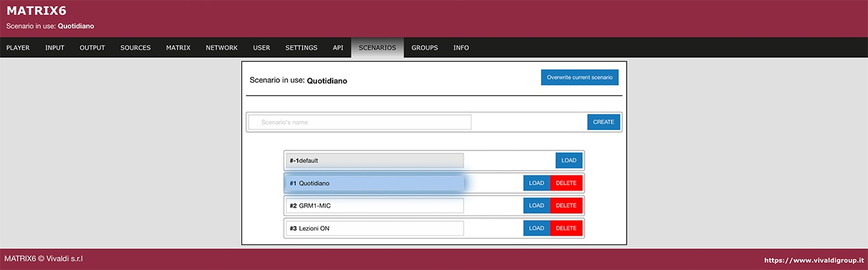Open the GROUPS tab
This screenshot has width=868, height=270.
(x=425, y=48)
